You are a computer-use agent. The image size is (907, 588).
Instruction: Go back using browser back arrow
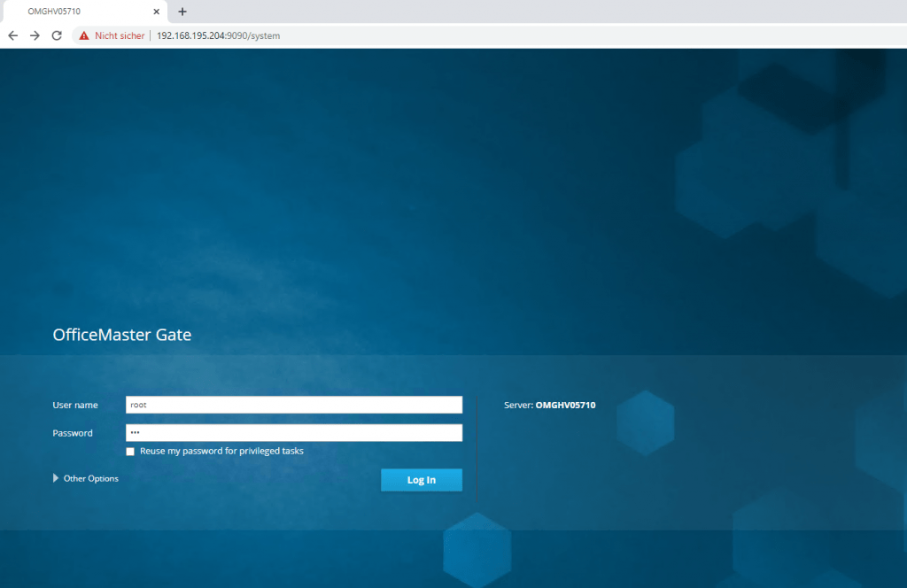12,35
